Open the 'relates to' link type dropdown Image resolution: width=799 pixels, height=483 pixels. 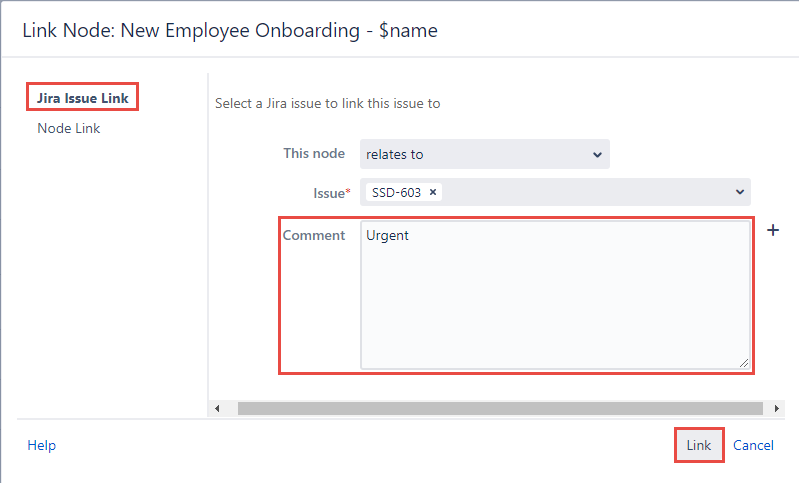tap(484, 154)
